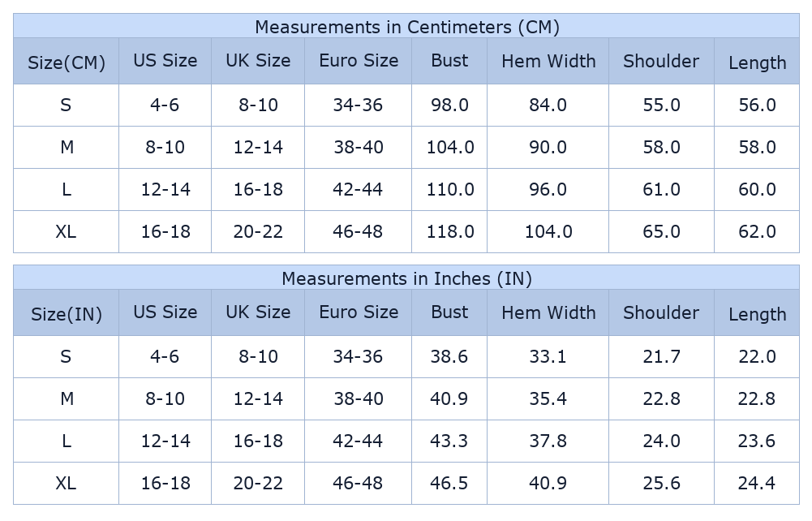Select the Shoulder header in the centimeters table
Screen dimensions: 812x521
(x=661, y=61)
